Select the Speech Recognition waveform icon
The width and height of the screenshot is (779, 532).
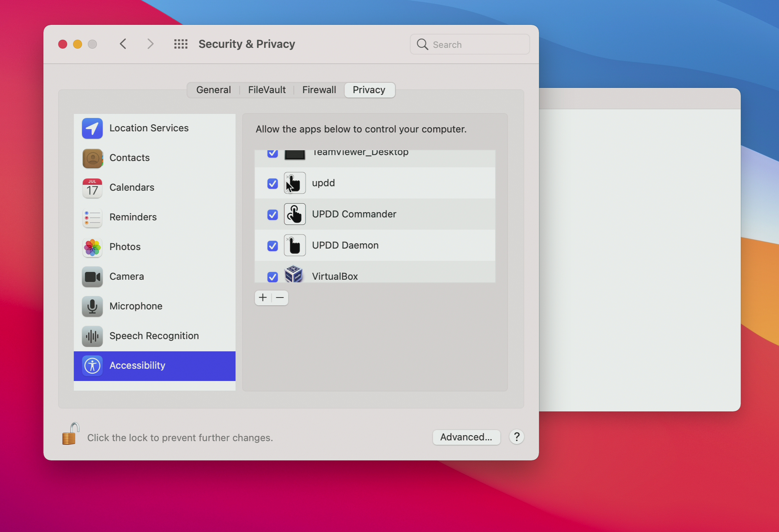[92, 336]
